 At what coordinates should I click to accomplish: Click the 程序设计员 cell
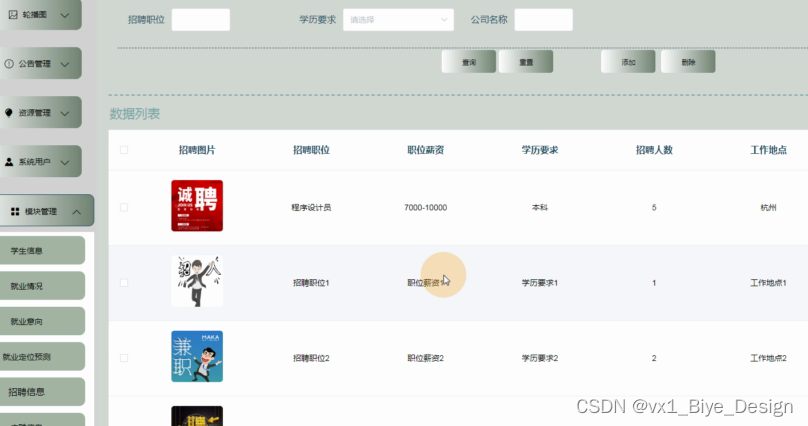[311, 208]
